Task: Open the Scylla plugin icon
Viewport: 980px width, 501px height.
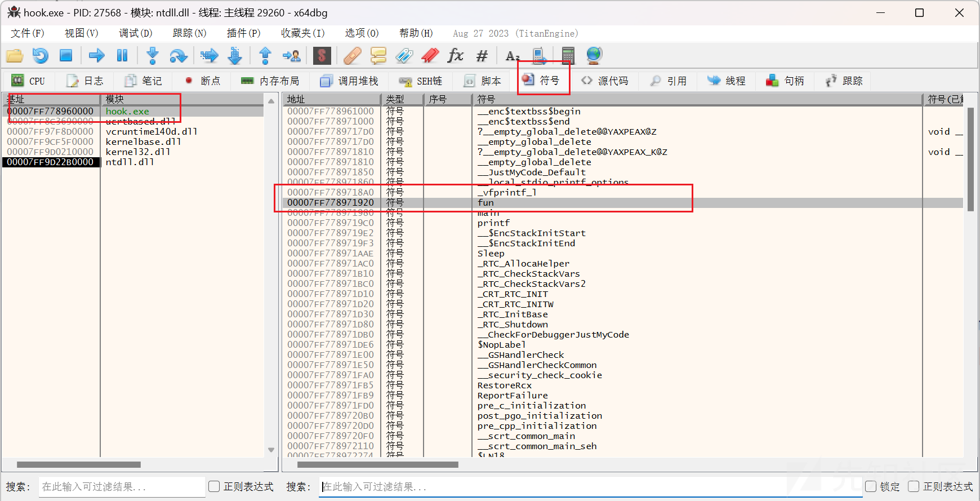Action: (x=322, y=55)
